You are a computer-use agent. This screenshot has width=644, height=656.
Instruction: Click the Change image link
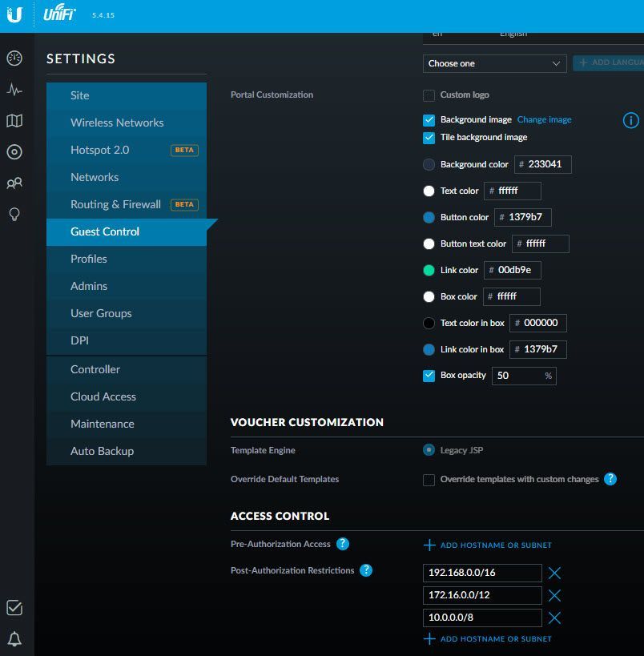pyautogui.click(x=544, y=119)
